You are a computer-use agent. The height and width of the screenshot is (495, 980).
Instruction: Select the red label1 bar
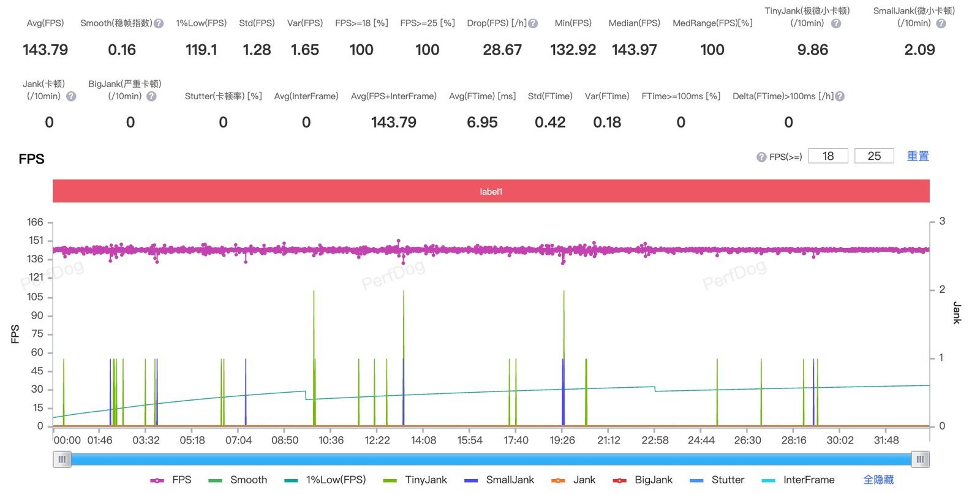(x=491, y=191)
